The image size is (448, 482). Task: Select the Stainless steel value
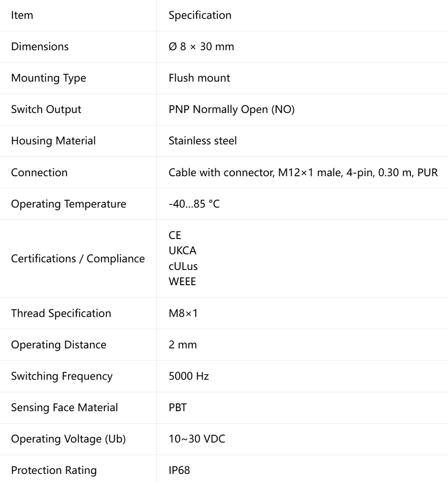coord(203,141)
